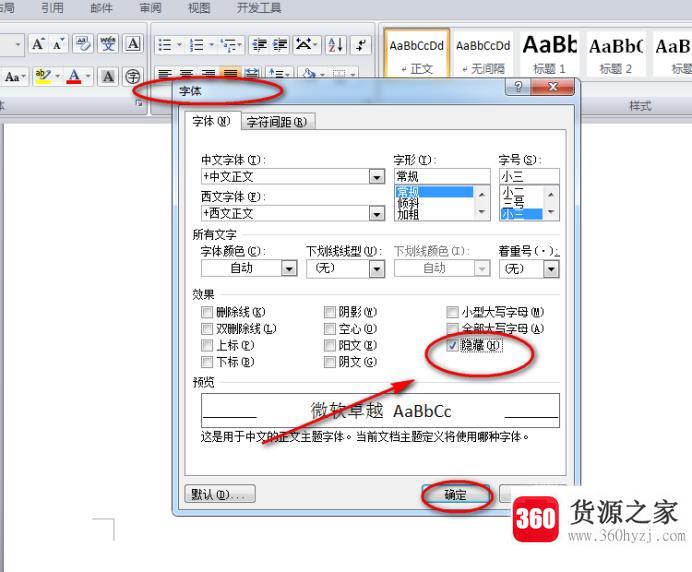692x572 pixels.
Task: Select the 正文 style thumbnail
Action: pos(416,54)
